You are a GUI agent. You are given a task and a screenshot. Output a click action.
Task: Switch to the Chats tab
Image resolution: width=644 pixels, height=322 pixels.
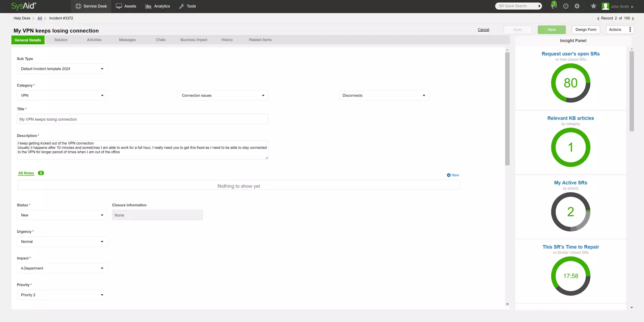tap(160, 40)
